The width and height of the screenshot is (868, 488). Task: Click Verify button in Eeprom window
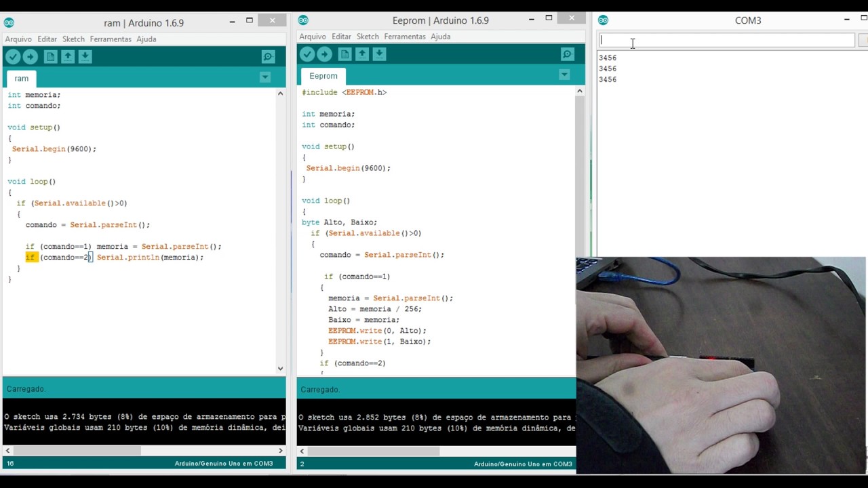[x=307, y=54]
